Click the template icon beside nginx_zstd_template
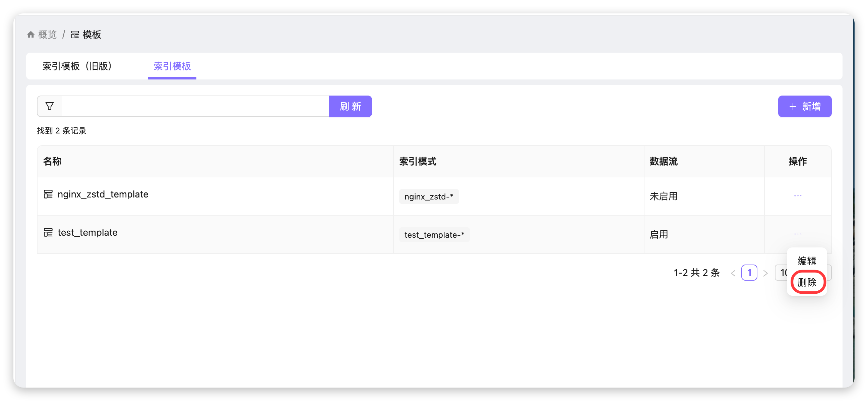Viewport: 868px width, 401px height. (x=48, y=194)
